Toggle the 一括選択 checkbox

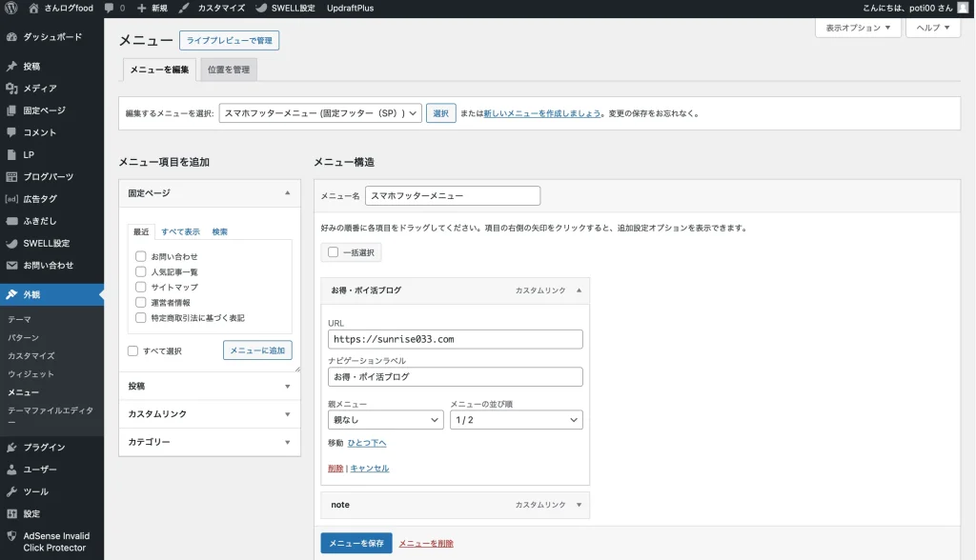pyautogui.click(x=333, y=252)
